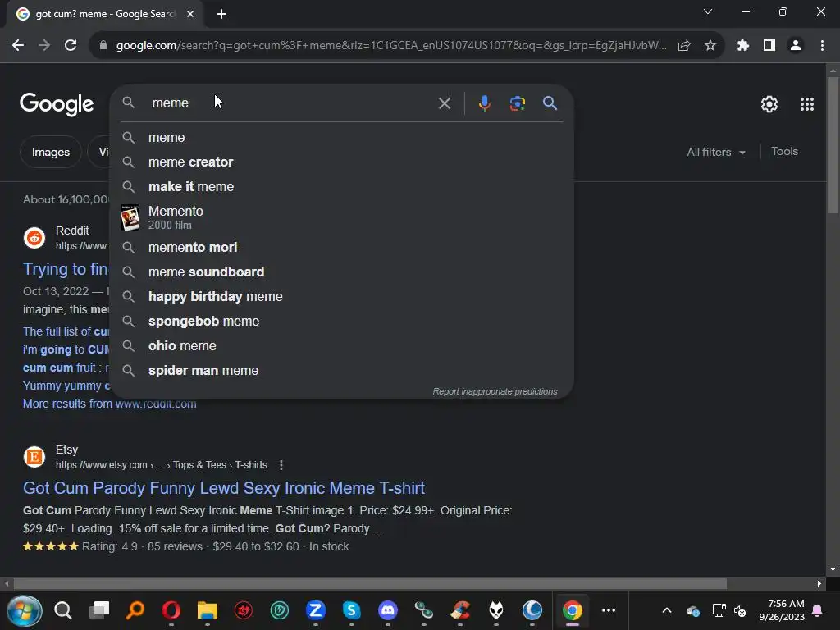Share this page from address bar icon

tap(683, 46)
